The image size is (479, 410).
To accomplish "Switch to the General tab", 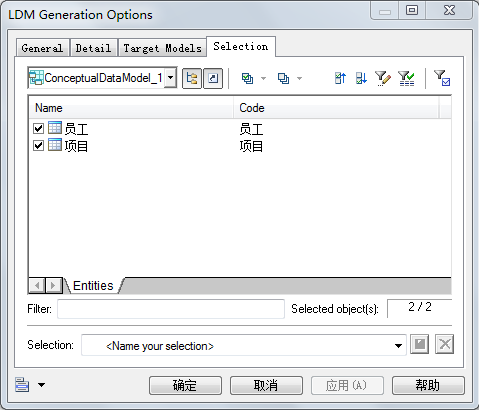I will [42, 48].
